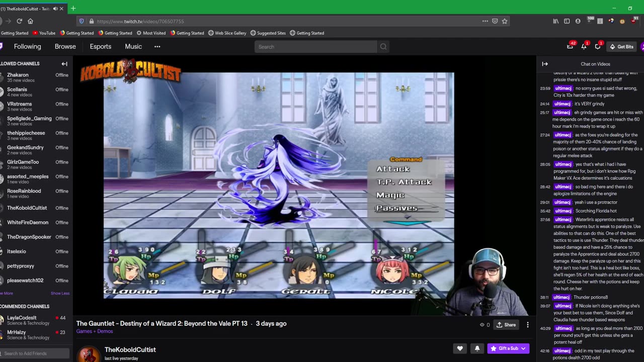
Task: Reload the current page
Action: (19, 21)
